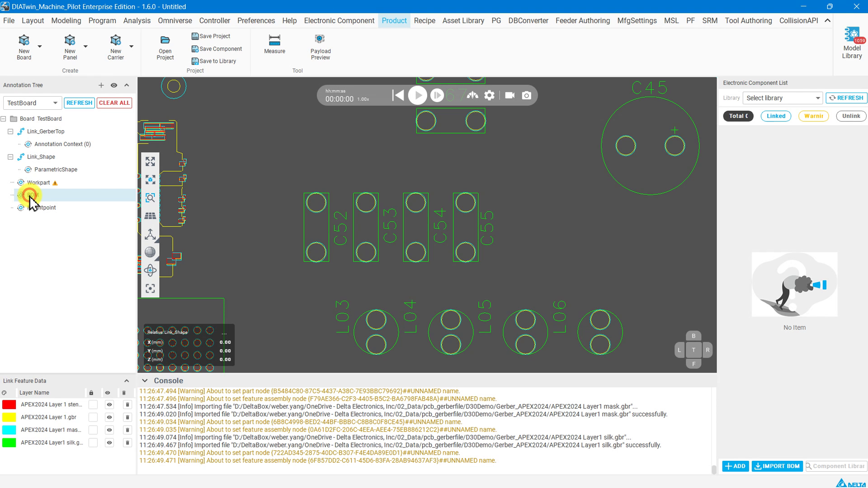
Task: Take a snapshot with the camera icon
Action: pos(526,95)
